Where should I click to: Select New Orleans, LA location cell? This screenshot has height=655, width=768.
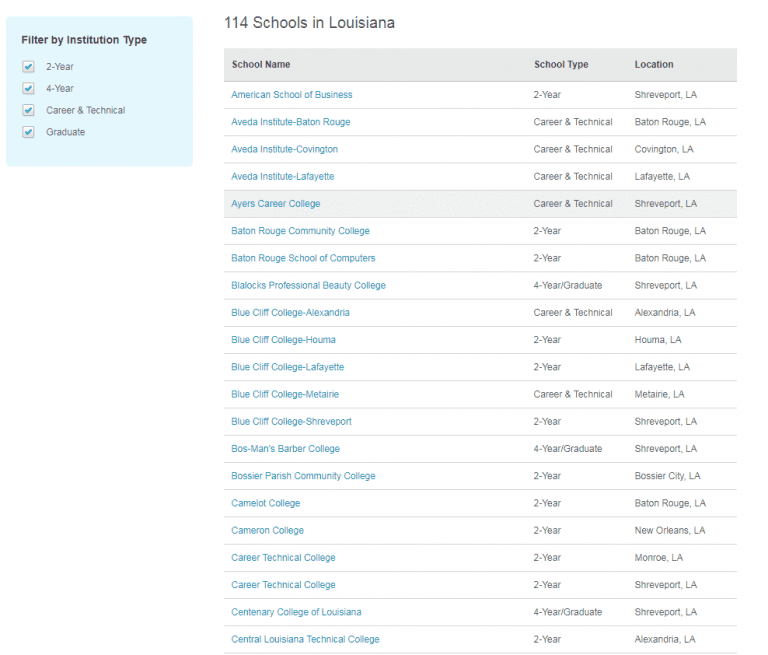pyautogui.click(x=670, y=531)
